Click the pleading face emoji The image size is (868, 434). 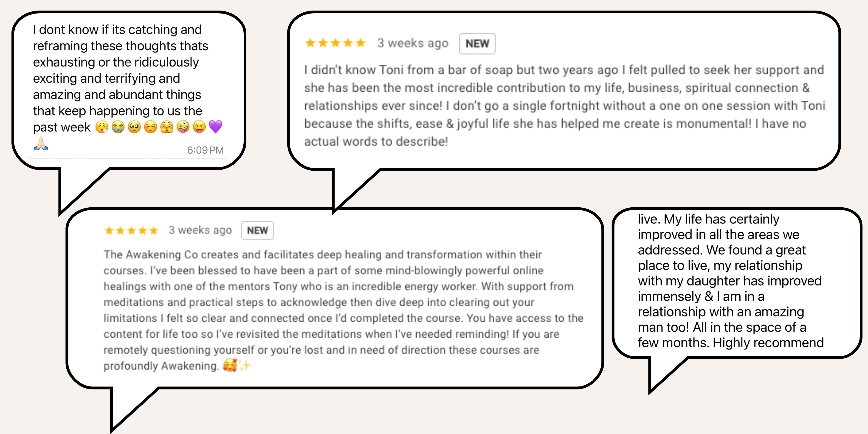click(x=134, y=127)
